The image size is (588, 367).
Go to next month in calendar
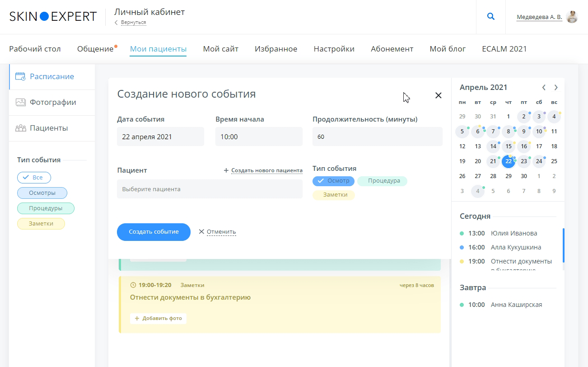coord(556,87)
